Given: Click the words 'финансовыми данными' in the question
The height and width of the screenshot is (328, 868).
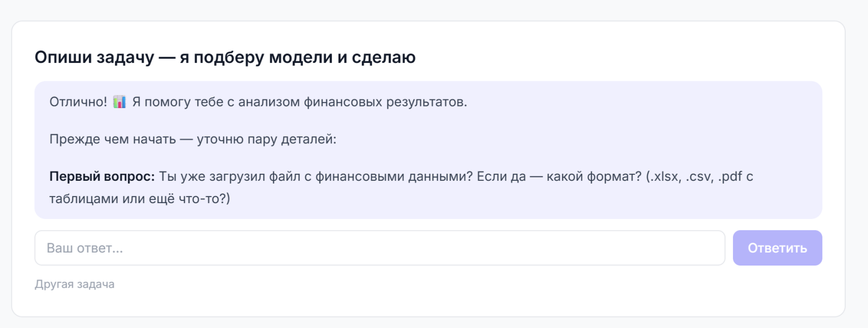Looking at the screenshot, I should pyautogui.click(x=394, y=176).
